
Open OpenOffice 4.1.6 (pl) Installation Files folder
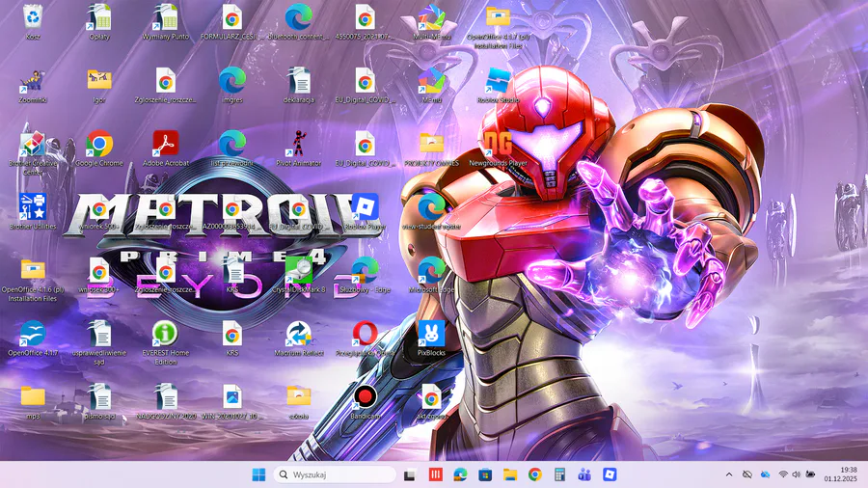(33, 269)
